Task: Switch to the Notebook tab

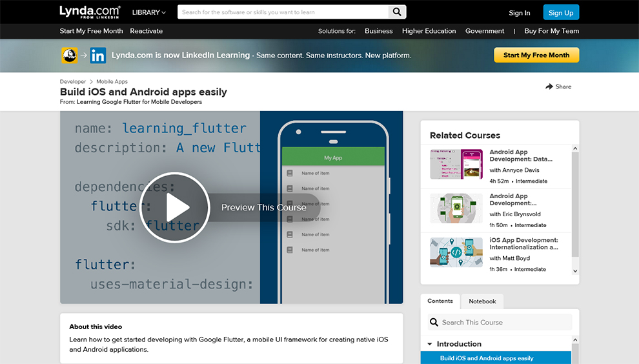Action: coord(482,301)
